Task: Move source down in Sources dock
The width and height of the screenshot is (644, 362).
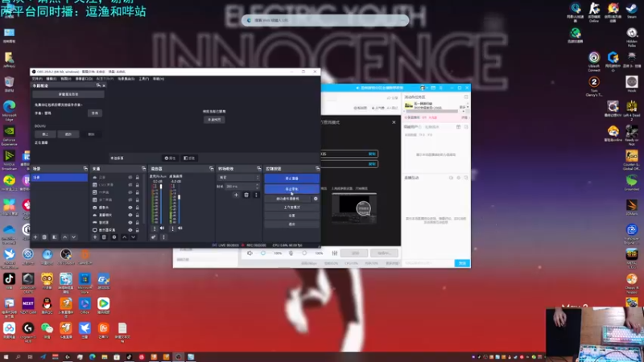Action: tap(133, 237)
